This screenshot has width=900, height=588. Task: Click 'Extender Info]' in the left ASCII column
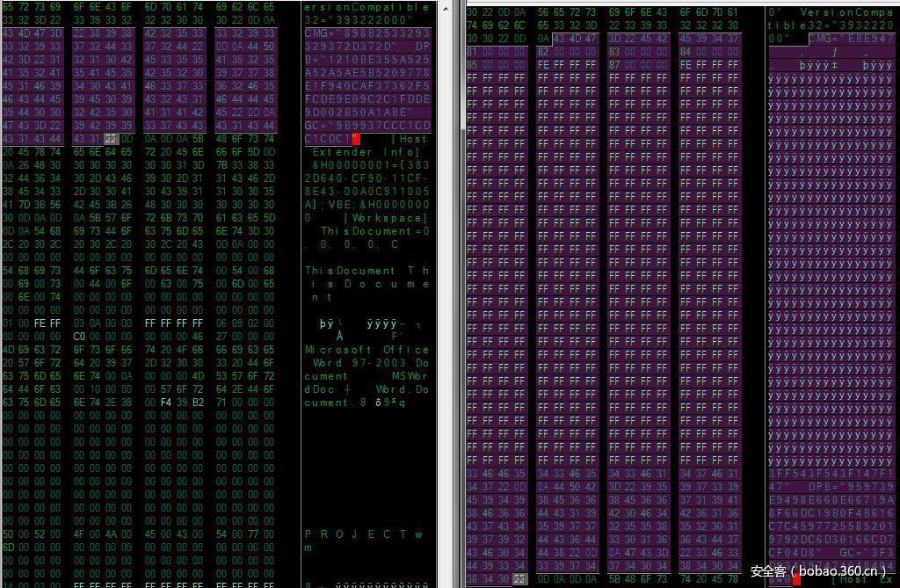coord(366,152)
